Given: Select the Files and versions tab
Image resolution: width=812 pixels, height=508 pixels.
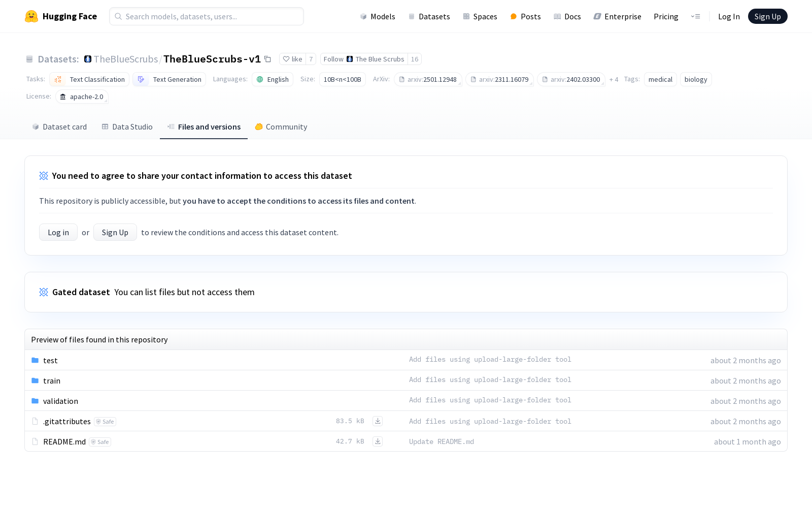Looking at the screenshot, I should (204, 126).
